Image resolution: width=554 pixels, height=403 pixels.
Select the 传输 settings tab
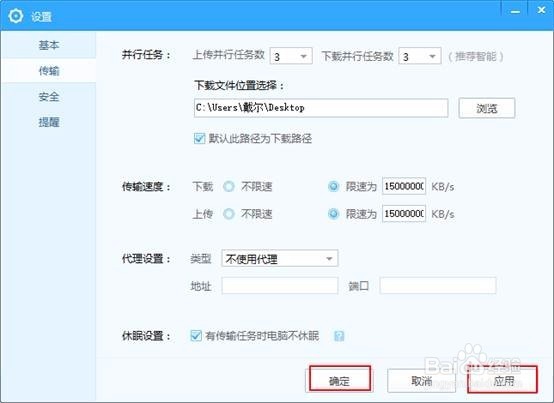click(x=49, y=71)
